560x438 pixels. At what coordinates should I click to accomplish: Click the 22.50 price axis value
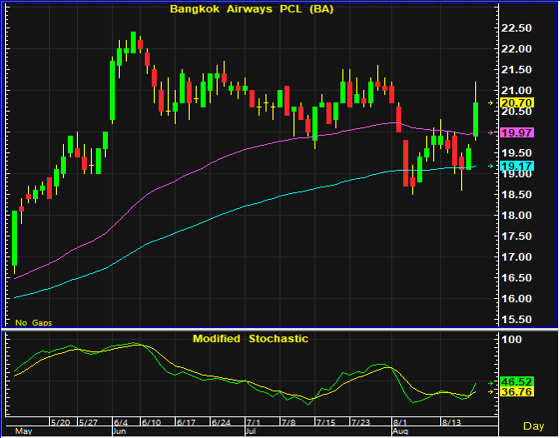516,28
